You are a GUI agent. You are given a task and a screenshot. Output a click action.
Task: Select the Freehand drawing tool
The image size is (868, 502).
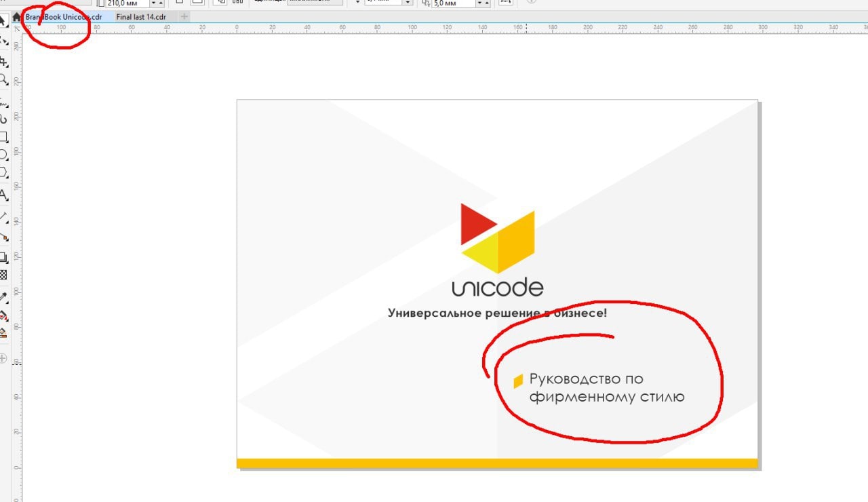pos(3,104)
